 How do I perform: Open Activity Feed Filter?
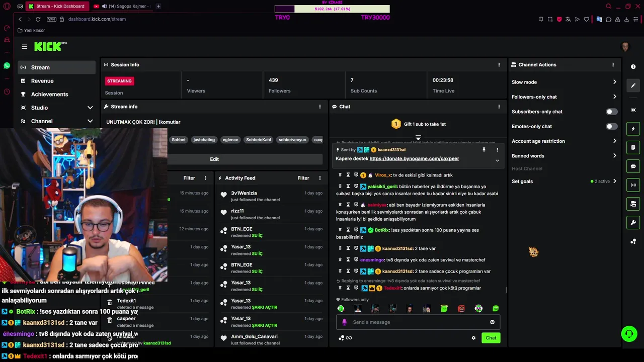click(x=303, y=178)
